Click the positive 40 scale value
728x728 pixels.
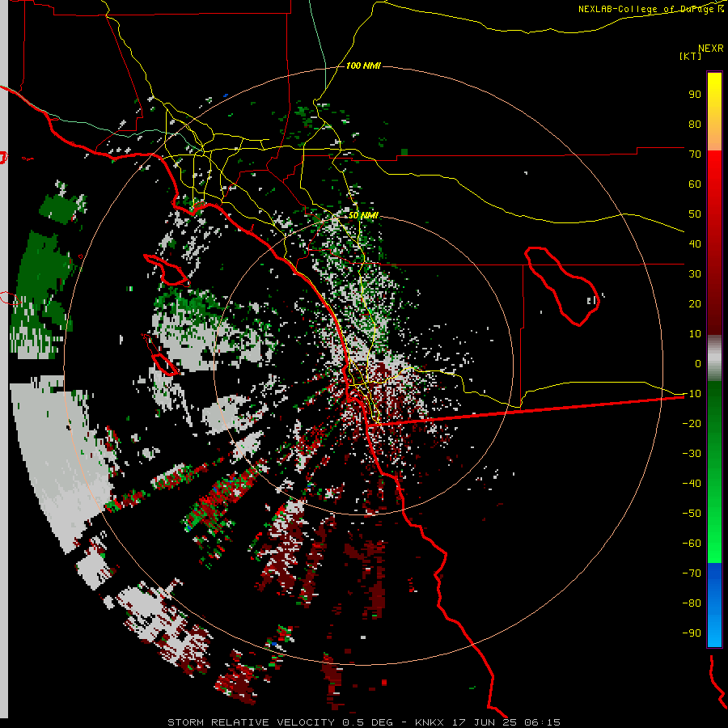pos(695,243)
